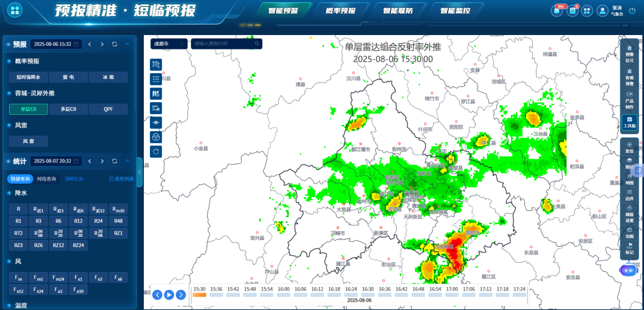The width and height of the screenshot is (644, 310).
Task: Open the 质控列表 link
Action: pyautogui.click(x=121, y=179)
